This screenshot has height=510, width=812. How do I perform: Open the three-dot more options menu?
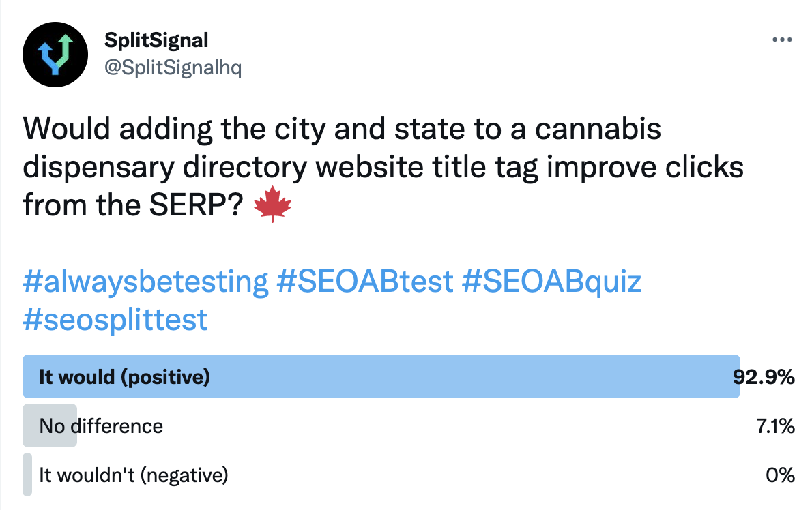(781, 40)
